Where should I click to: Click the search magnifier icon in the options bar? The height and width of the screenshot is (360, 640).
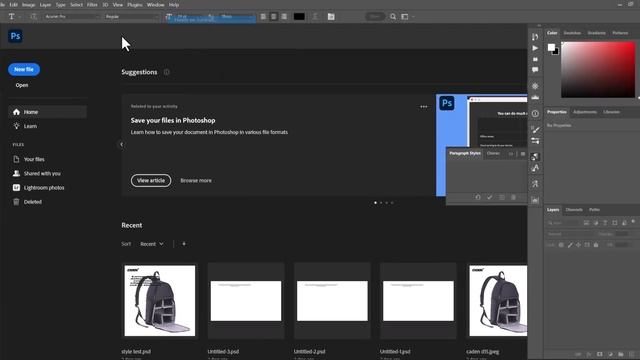pyautogui.click(x=393, y=17)
